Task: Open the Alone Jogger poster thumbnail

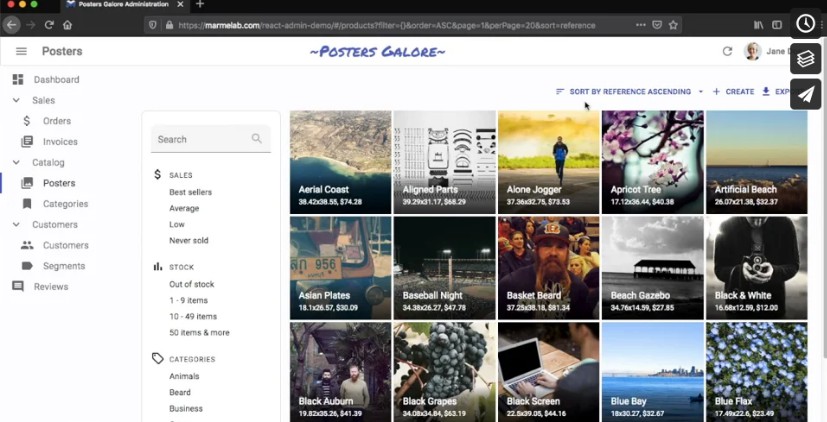Action: pyautogui.click(x=548, y=161)
